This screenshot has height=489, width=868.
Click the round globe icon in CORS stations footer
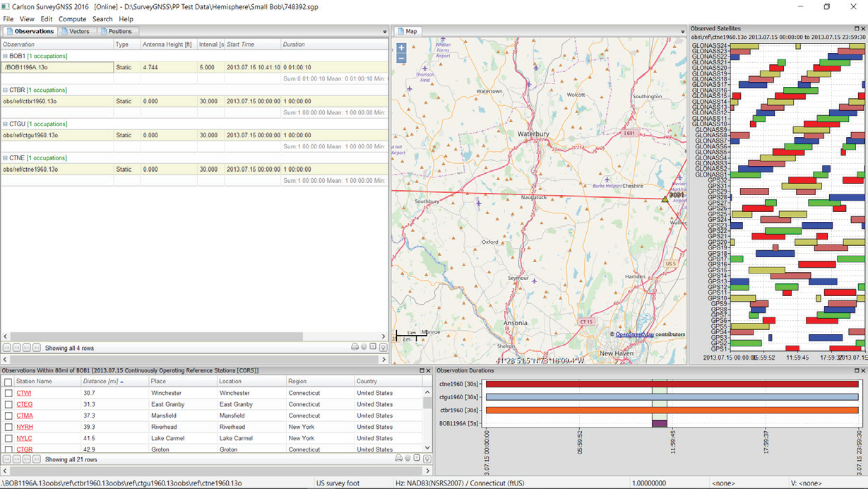pos(407,459)
